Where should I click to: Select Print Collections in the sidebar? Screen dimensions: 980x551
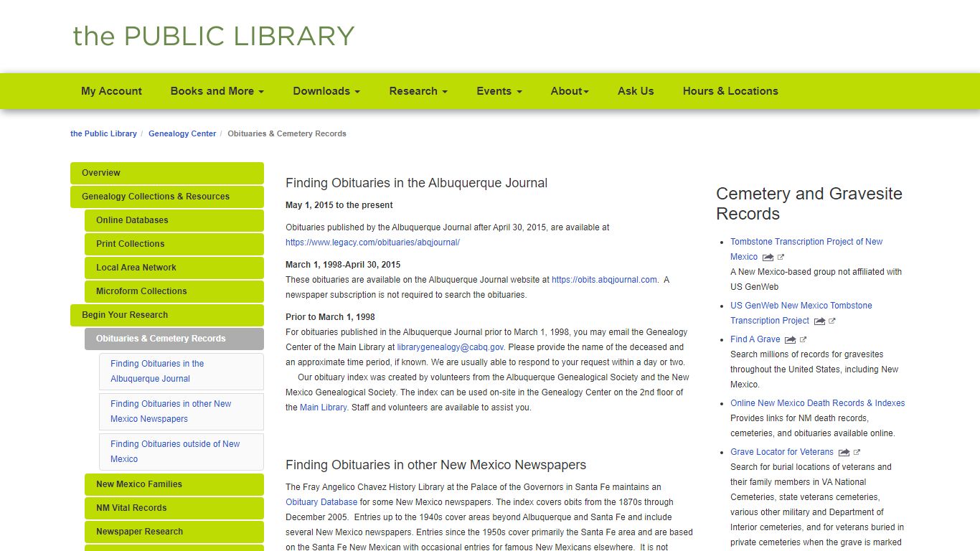(174, 244)
